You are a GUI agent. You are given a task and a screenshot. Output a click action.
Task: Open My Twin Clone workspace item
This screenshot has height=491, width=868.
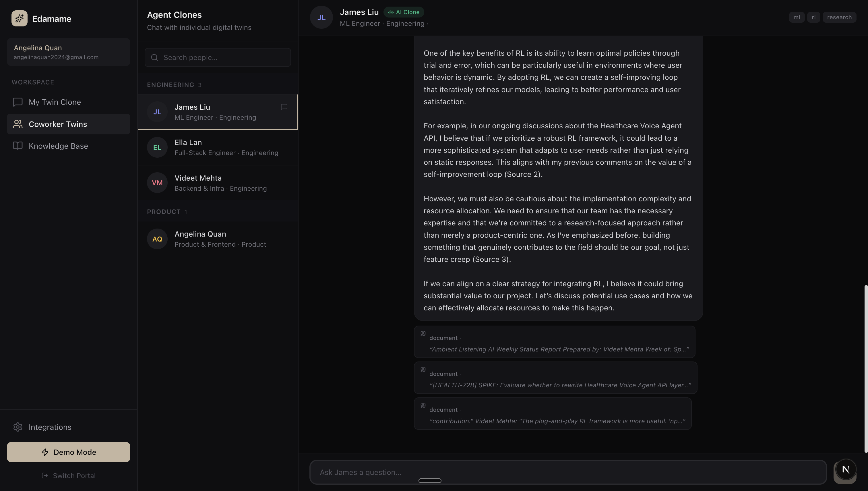click(68, 102)
